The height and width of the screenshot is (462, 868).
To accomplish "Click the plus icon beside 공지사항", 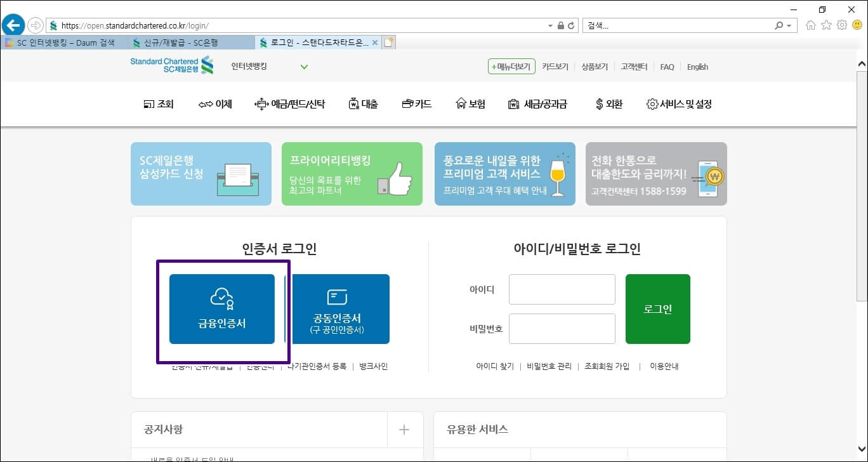I will (x=404, y=430).
